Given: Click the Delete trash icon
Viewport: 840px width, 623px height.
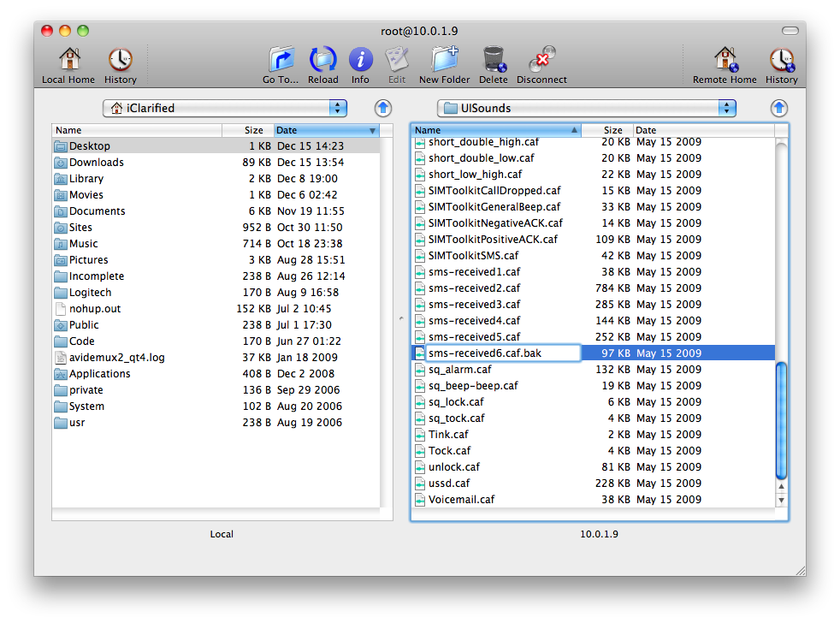Looking at the screenshot, I should pyautogui.click(x=493, y=61).
